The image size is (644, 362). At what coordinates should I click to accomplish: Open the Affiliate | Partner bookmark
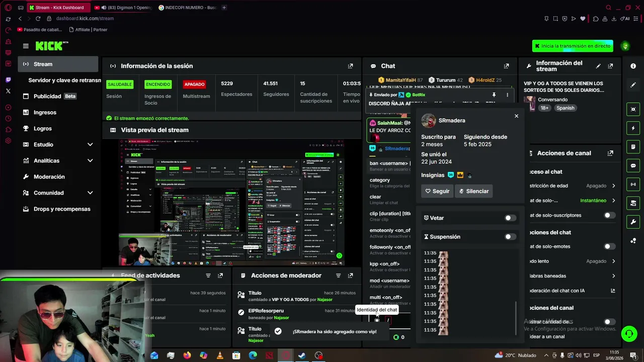click(88, 30)
